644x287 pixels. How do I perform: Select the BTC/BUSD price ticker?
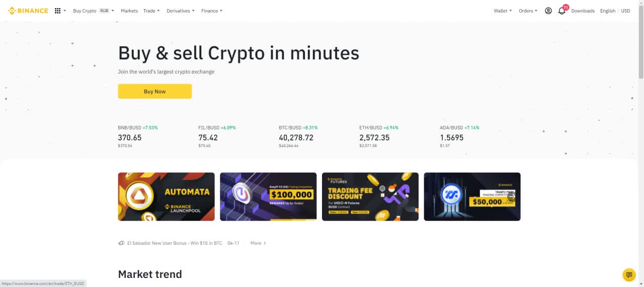(x=298, y=137)
